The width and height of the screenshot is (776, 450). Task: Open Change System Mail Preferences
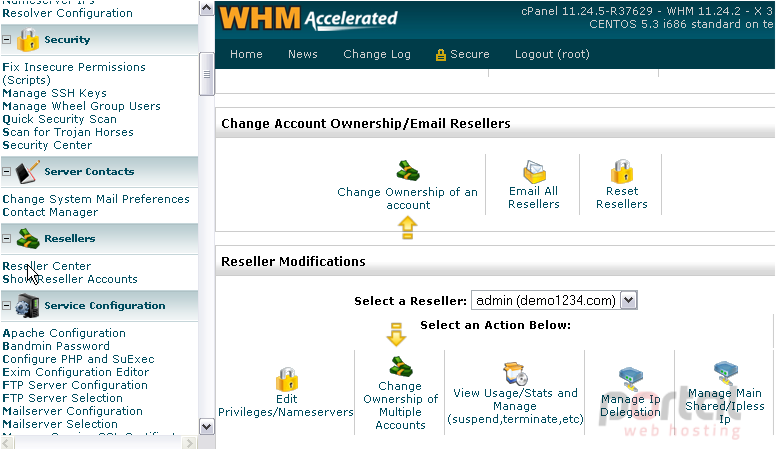(x=96, y=199)
